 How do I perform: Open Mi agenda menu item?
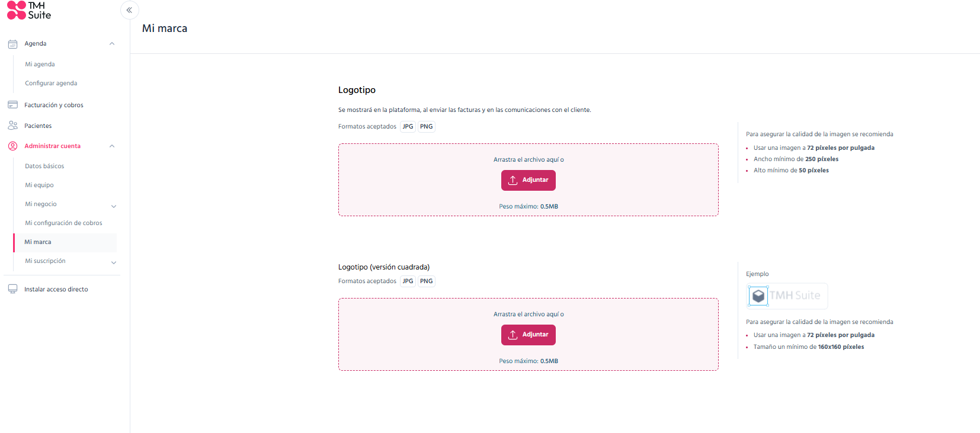(x=40, y=64)
